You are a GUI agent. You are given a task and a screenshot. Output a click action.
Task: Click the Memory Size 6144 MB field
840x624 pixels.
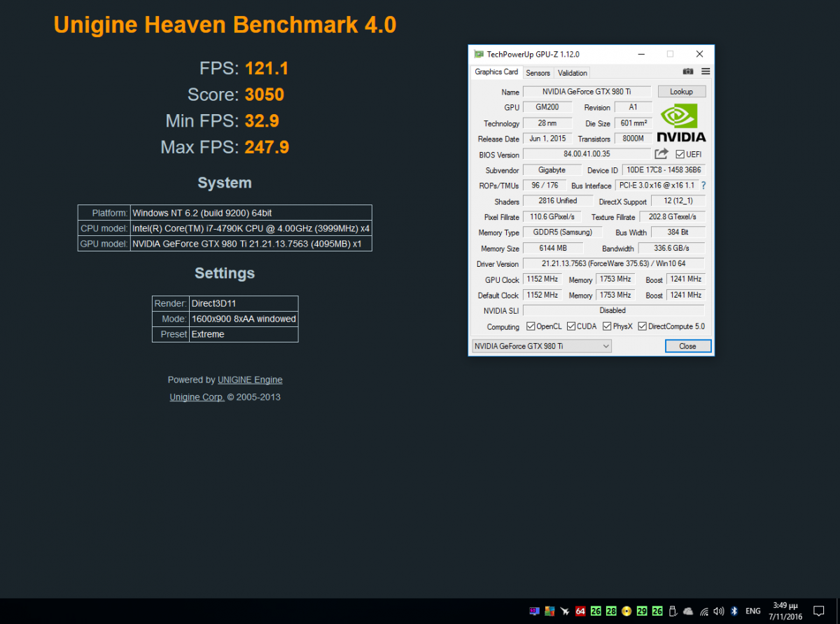[553, 248]
